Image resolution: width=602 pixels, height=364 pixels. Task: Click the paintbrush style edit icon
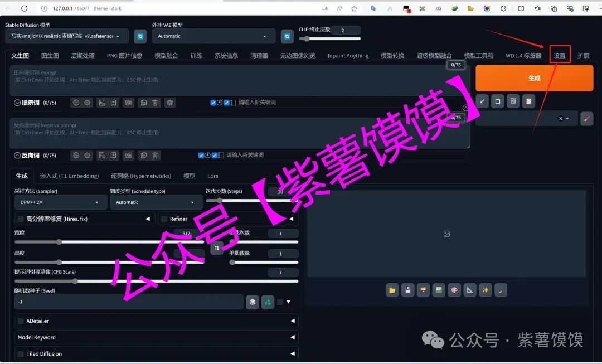pyautogui.click(x=586, y=118)
